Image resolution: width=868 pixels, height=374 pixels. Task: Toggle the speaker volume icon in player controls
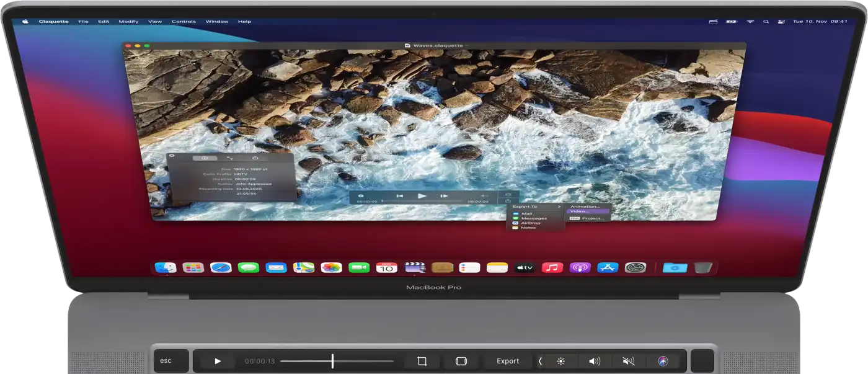[485, 196]
